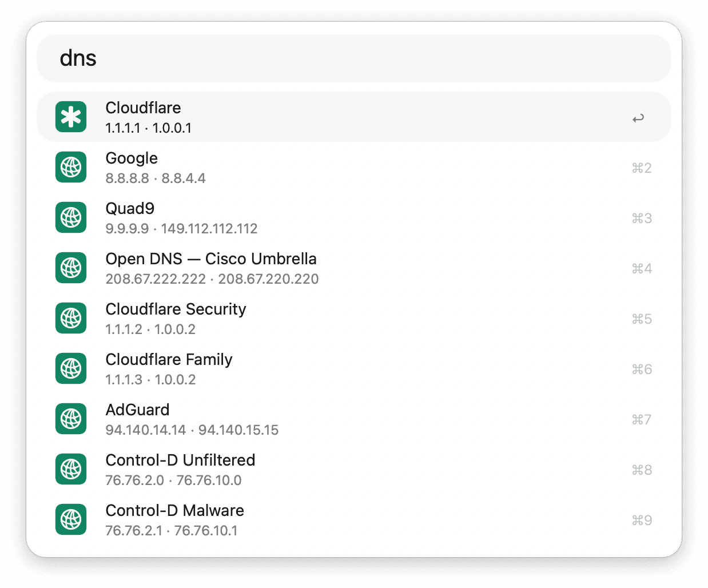708x588 pixels.
Task: Click the ⌘4 shortcut hint
Action: point(642,269)
